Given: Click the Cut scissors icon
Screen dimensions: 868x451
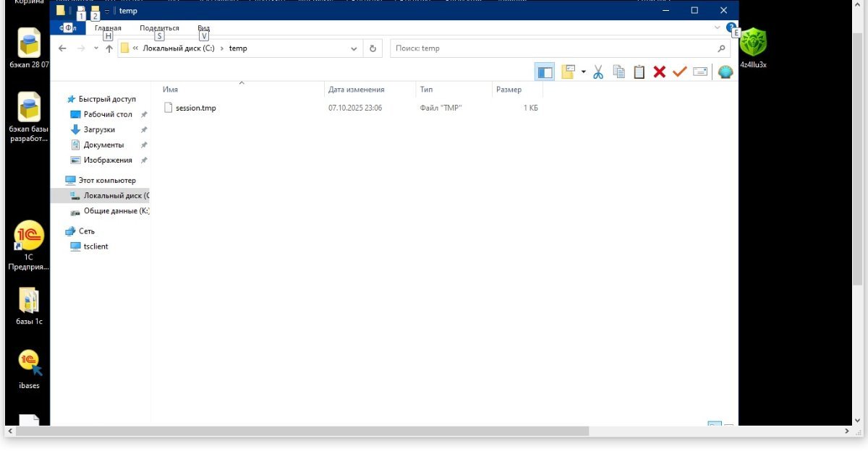Looking at the screenshot, I should 598,72.
